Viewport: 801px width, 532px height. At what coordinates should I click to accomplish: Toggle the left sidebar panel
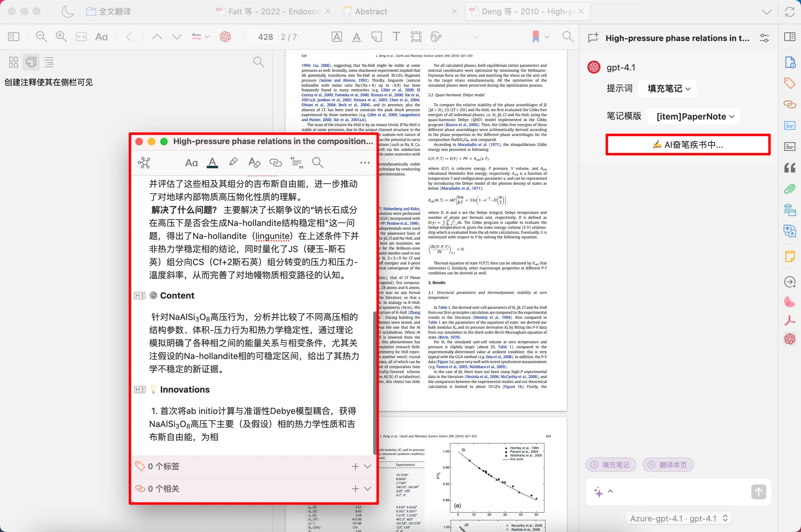(14, 37)
